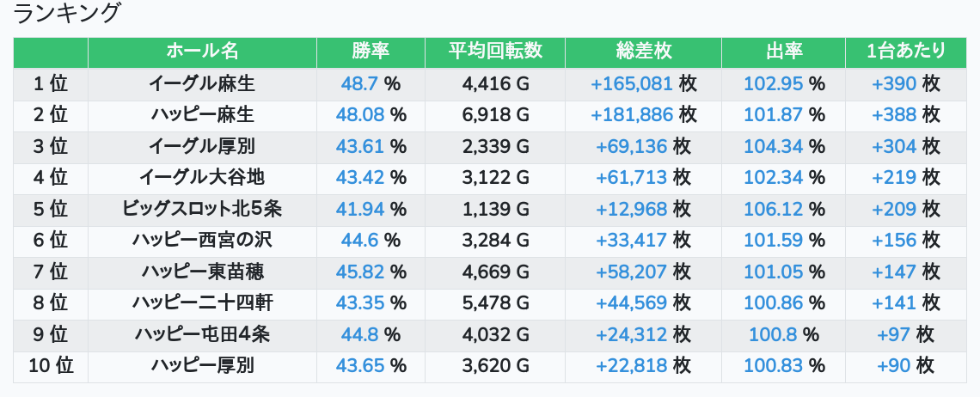Click the 48.7 win rate value
Screen dimensions: 980x397
click(360, 83)
